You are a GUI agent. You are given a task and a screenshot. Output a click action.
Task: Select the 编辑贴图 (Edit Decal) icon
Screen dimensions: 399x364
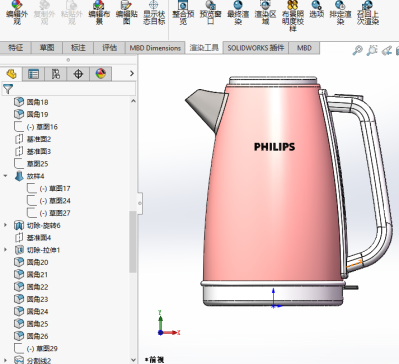click(x=127, y=12)
